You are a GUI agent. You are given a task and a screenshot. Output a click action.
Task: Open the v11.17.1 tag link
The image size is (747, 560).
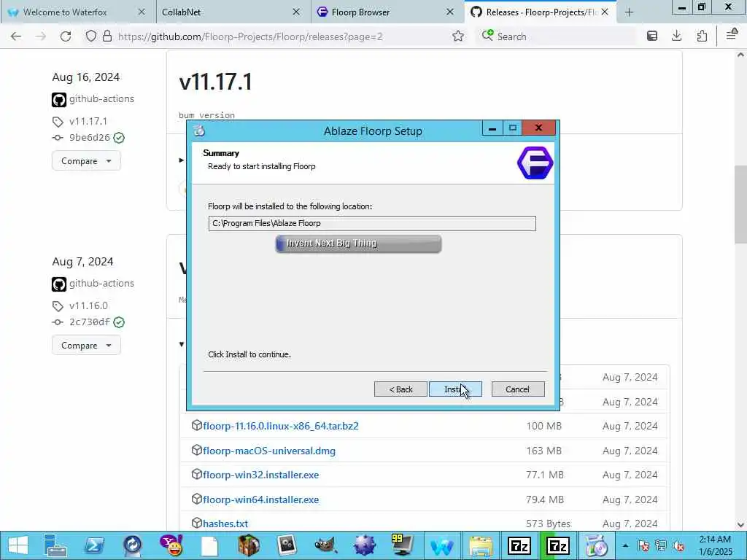click(x=88, y=122)
